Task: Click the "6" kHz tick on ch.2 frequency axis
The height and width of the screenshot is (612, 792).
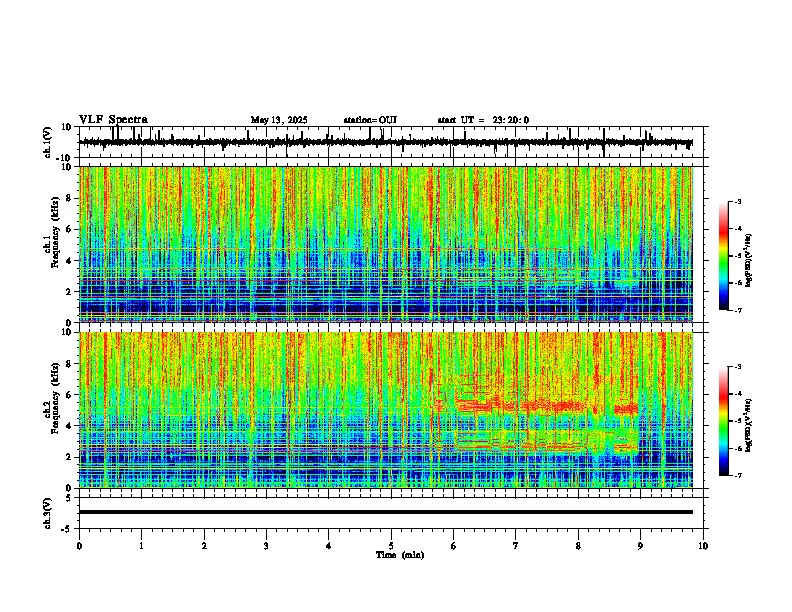Action: (x=70, y=395)
